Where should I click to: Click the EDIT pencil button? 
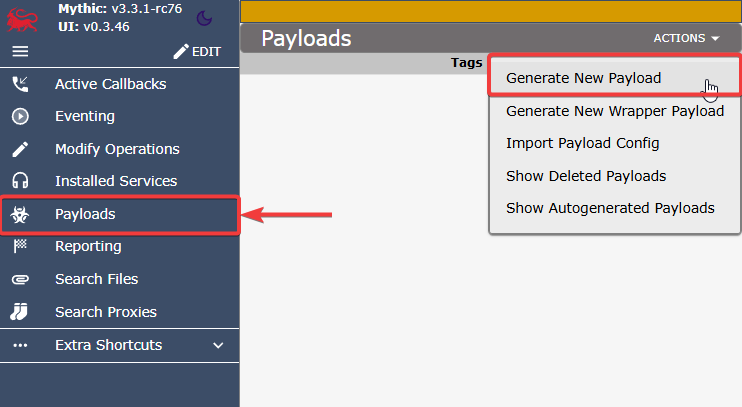197,52
